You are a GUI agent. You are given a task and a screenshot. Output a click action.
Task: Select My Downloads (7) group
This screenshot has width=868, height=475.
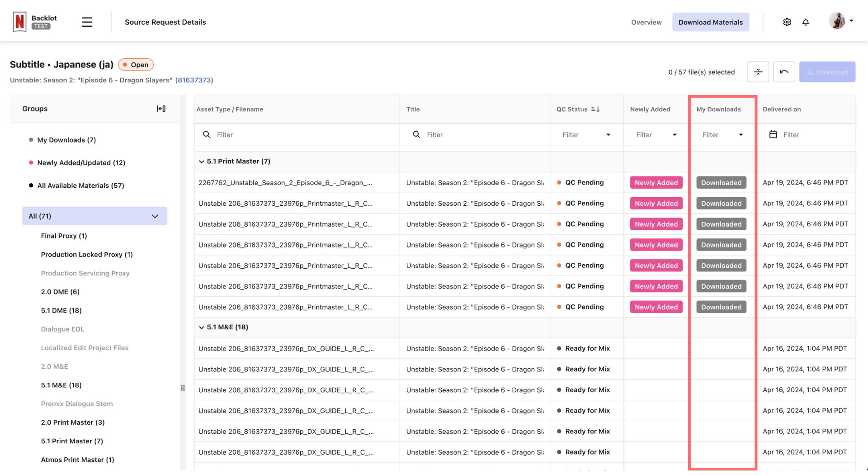point(66,140)
